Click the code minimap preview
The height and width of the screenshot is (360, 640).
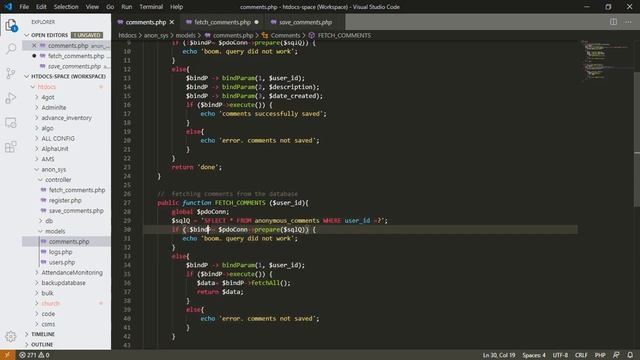(606, 60)
